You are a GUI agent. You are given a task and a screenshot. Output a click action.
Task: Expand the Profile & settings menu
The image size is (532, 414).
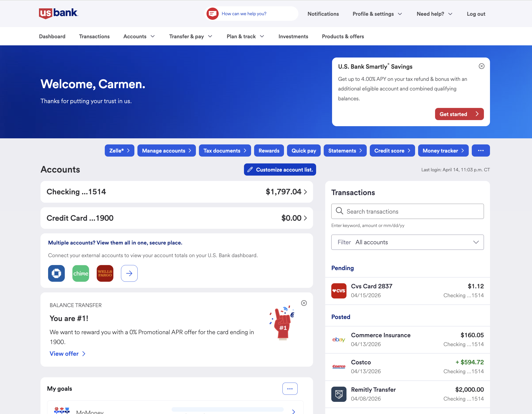click(x=377, y=14)
